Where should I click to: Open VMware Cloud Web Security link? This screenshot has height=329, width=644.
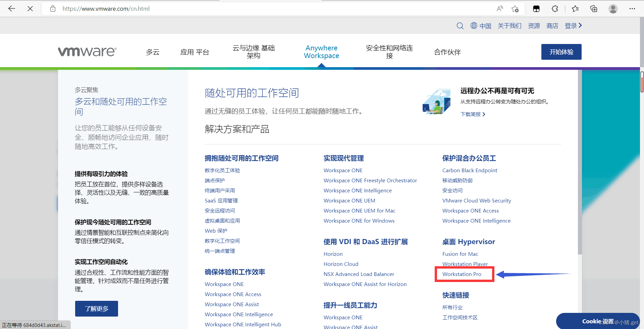477,200
